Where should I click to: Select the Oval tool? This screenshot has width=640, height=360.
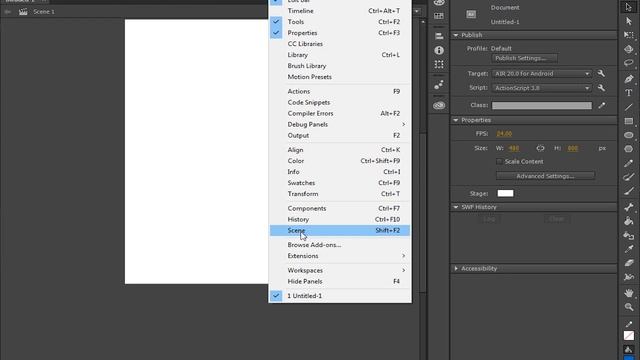pos(629,135)
